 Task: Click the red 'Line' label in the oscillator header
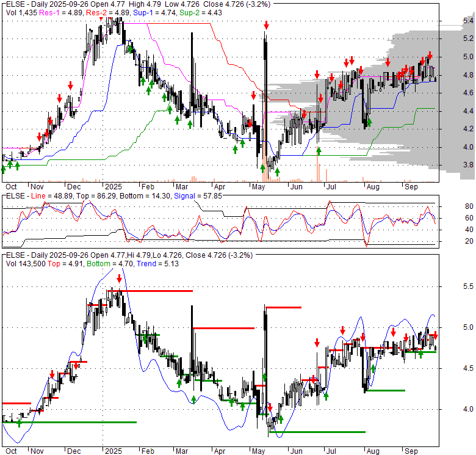point(38,196)
